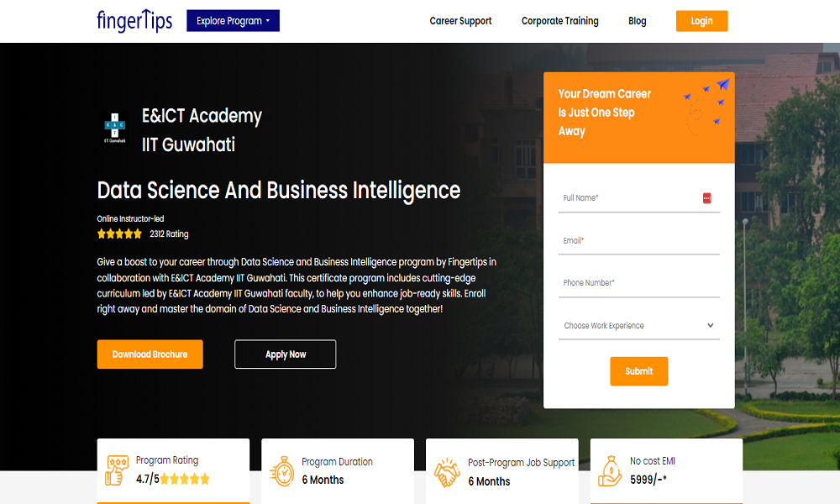Click the E&ICT Academy IIT Guwahati logo
The image size is (840, 504).
115,129
